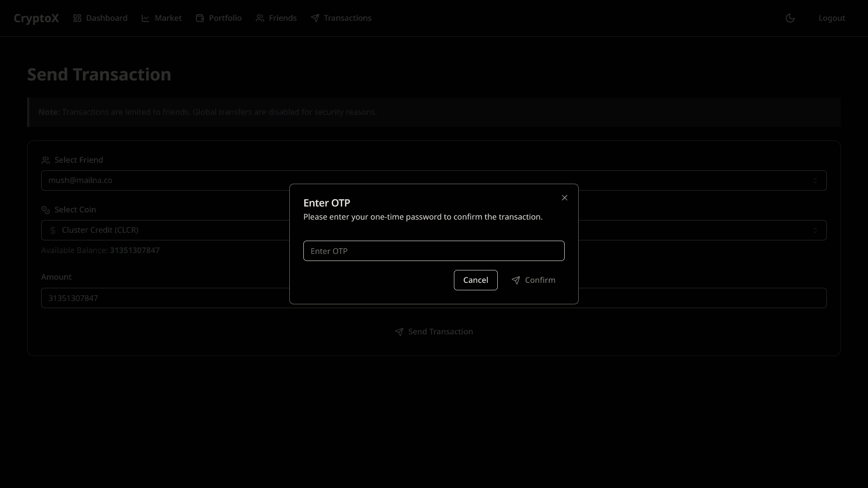The image size is (868, 488).
Task: Click the Select Friend label icon
Action: [x=46, y=160]
